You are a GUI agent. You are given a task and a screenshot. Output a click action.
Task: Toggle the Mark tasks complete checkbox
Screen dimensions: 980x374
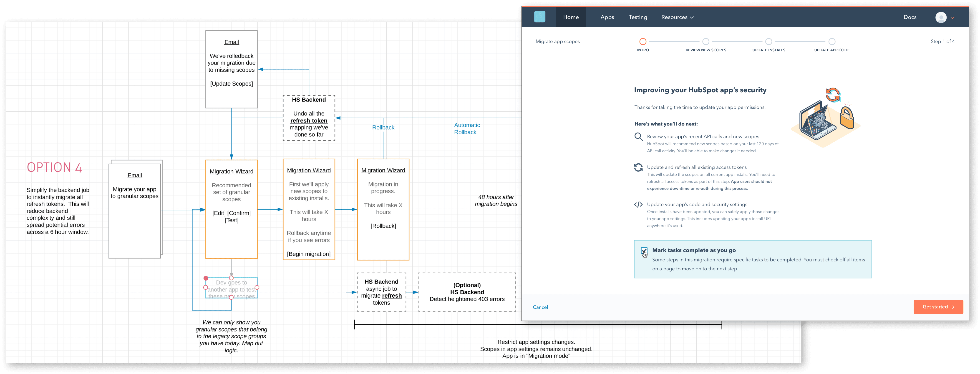644,250
